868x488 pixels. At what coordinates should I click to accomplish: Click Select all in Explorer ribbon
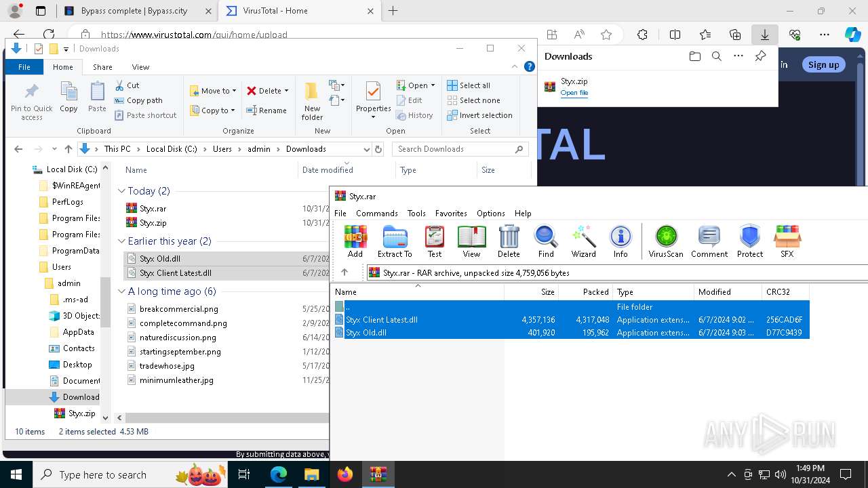pos(469,85)
